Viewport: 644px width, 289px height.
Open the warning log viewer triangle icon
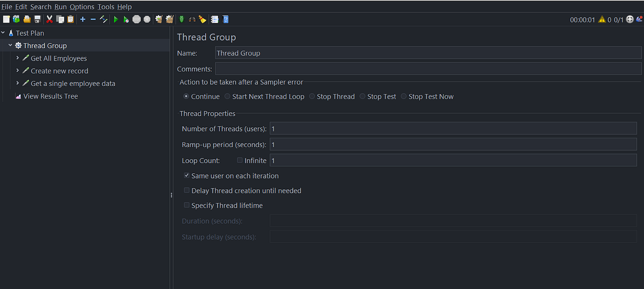click(x=601, y=19)
